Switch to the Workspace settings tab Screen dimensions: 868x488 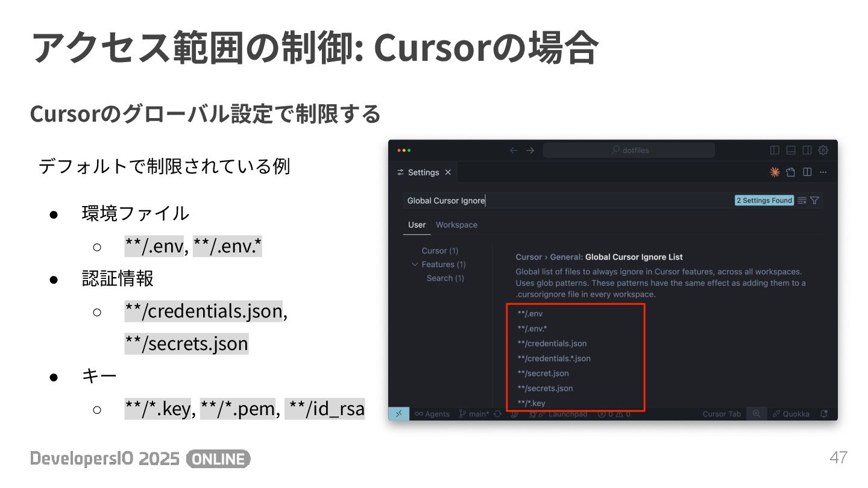pyautogui.click(x=456, y=225)
